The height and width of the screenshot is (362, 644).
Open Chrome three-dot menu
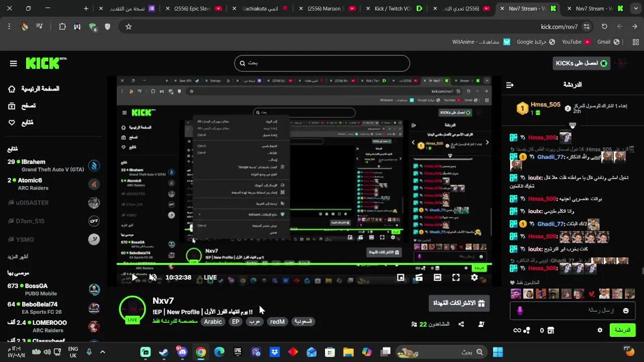(x=9, y=27)
